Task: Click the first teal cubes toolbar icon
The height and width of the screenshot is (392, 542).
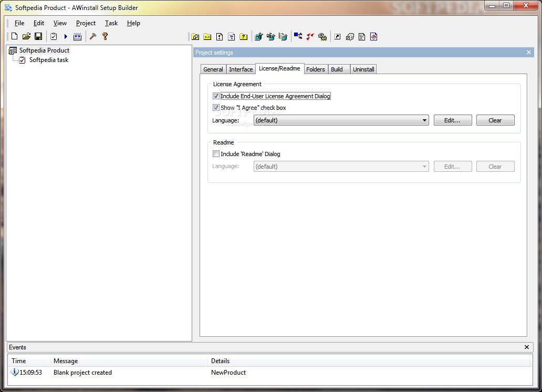Action: pos(258,37)
